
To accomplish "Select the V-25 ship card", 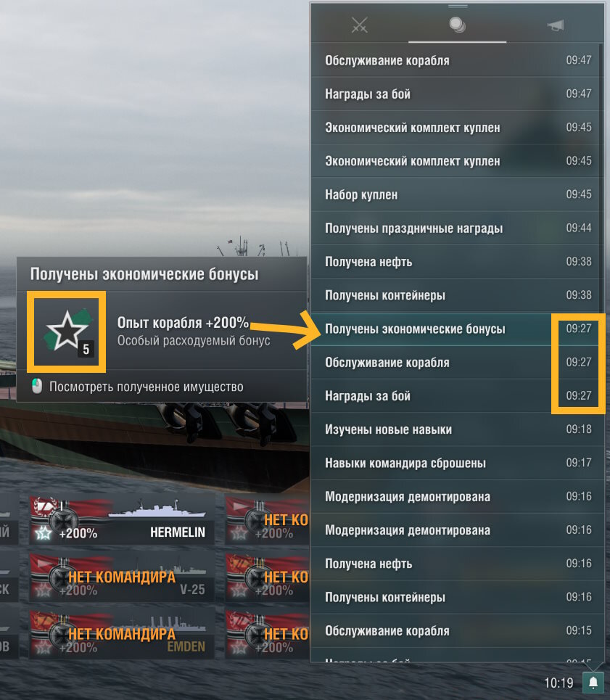I will click(x=122, y=577).
